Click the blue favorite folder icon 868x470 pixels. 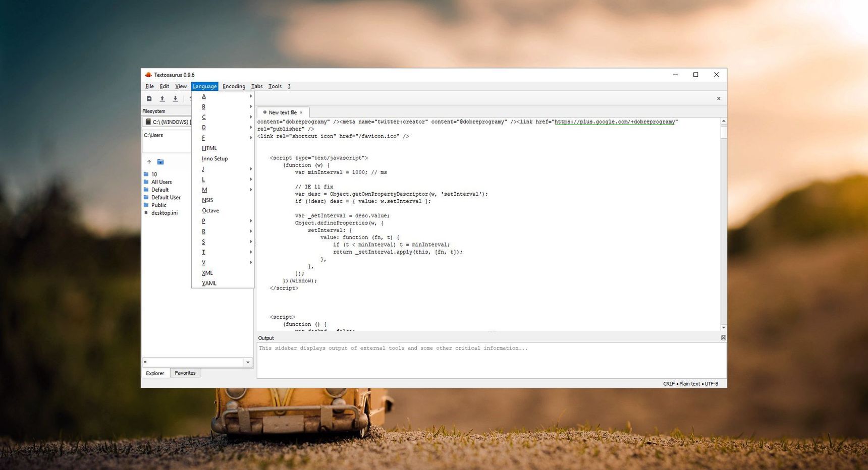(160, 162)
